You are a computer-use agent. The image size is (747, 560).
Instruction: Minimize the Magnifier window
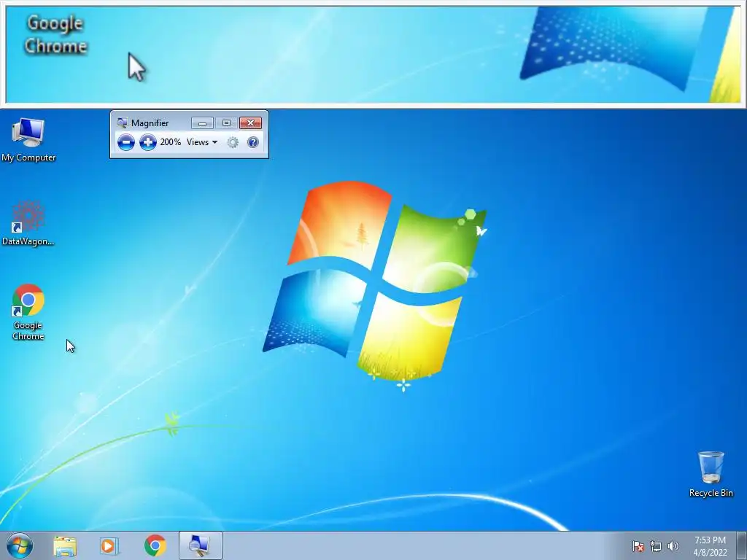pos(202,123)
